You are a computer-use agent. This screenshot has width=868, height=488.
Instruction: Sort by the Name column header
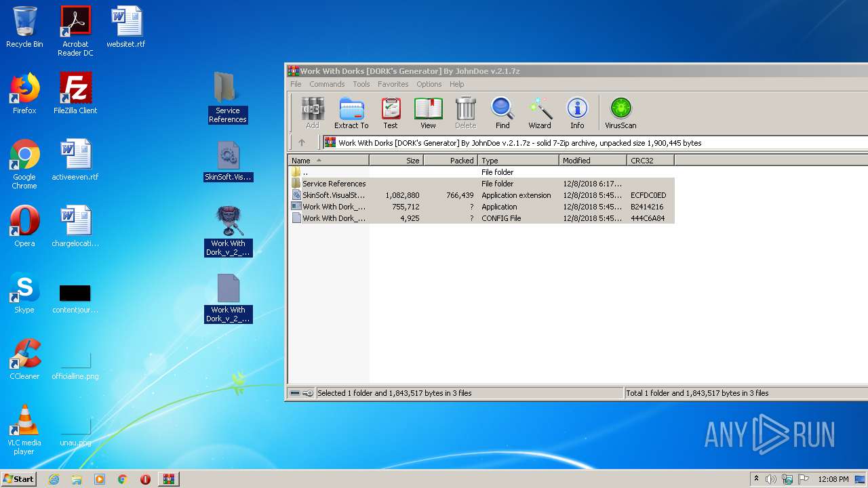pos(329,161)
